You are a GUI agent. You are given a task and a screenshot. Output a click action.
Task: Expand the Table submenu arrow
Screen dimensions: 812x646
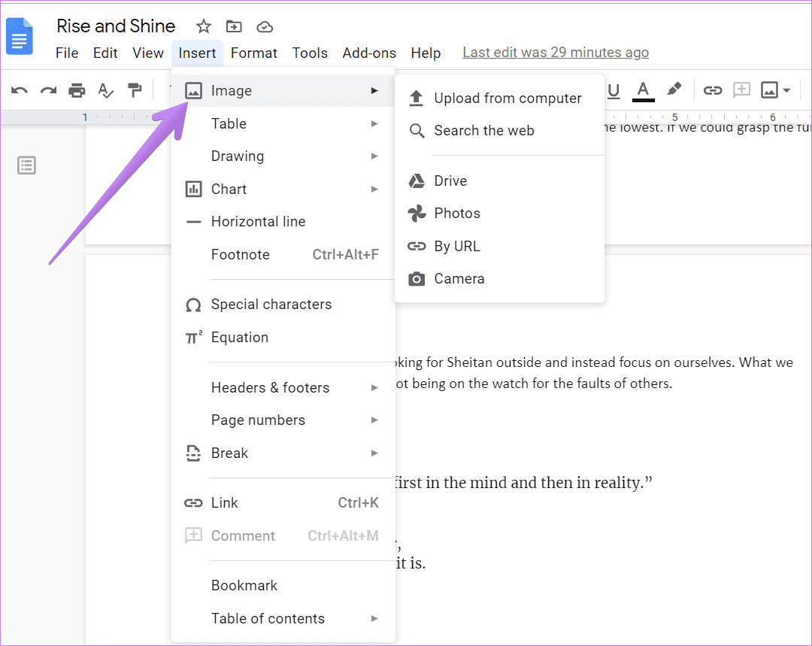[x=374, y=123]
